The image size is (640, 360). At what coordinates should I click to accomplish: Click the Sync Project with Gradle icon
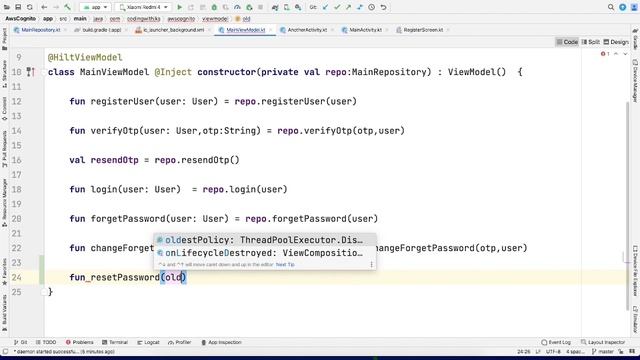pos(275,7)
